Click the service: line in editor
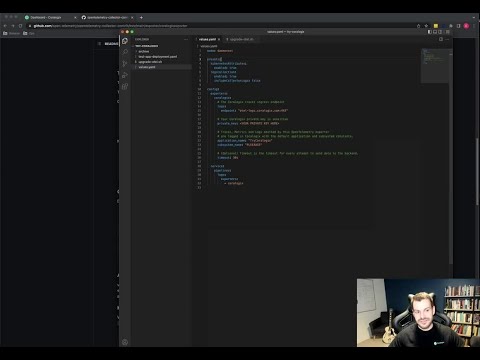 tap(217, 166)
